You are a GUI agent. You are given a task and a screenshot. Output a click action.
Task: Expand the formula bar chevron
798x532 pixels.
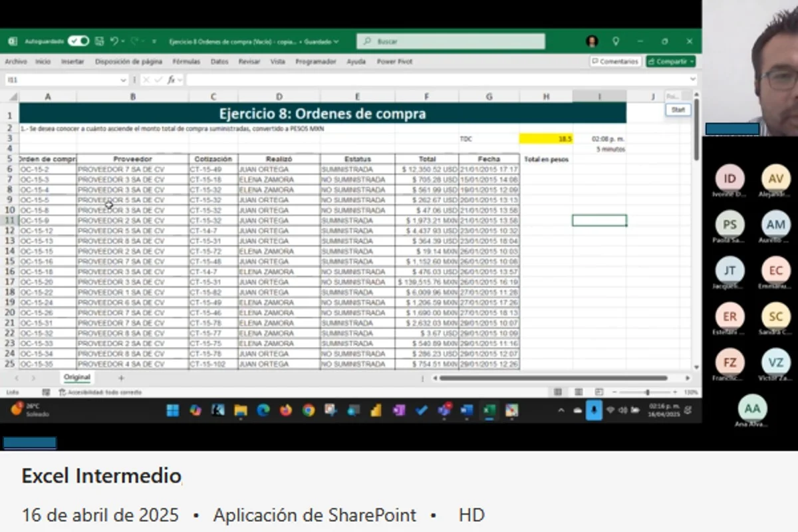692,80
